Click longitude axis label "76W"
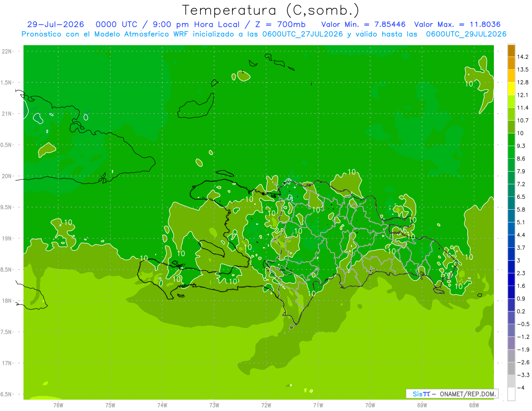Screen dimensions: 532x411 pyautogui.click(x=58, y=405)
